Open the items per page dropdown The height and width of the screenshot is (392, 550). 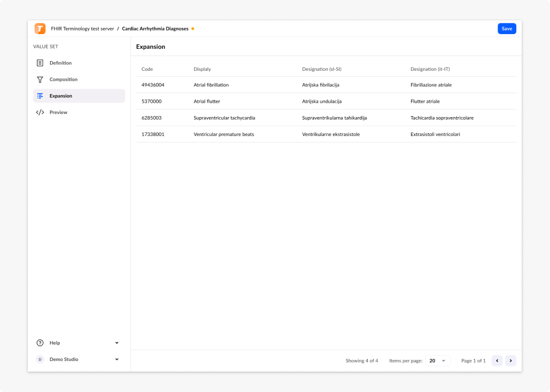click(x=437, y=360)
